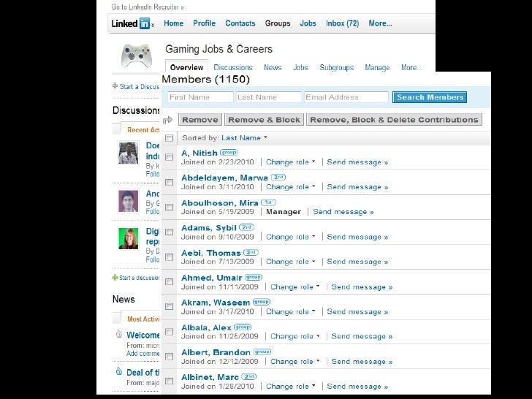Open Albinet, Marc member profile link

pyautogui.click(x=210, y=377)
